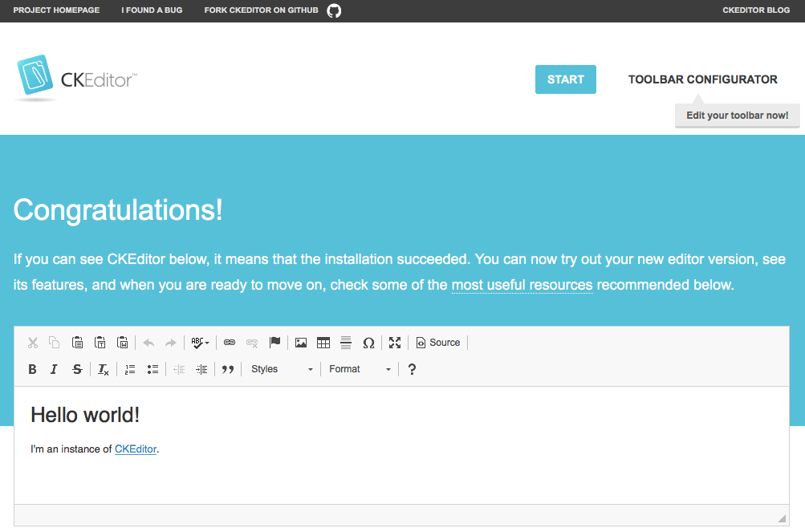The height and width of the screenshot is (532, 805).
Task: Expand the spell checker options arrow
Action: pyautogui.click(x=208, y=342)
